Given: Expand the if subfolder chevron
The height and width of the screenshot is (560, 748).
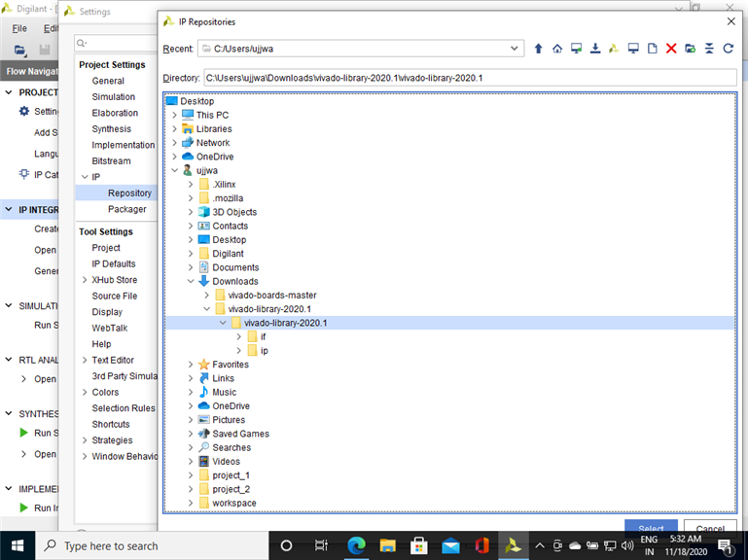Looking at the screenshot, I should click(x=239, y=336).
